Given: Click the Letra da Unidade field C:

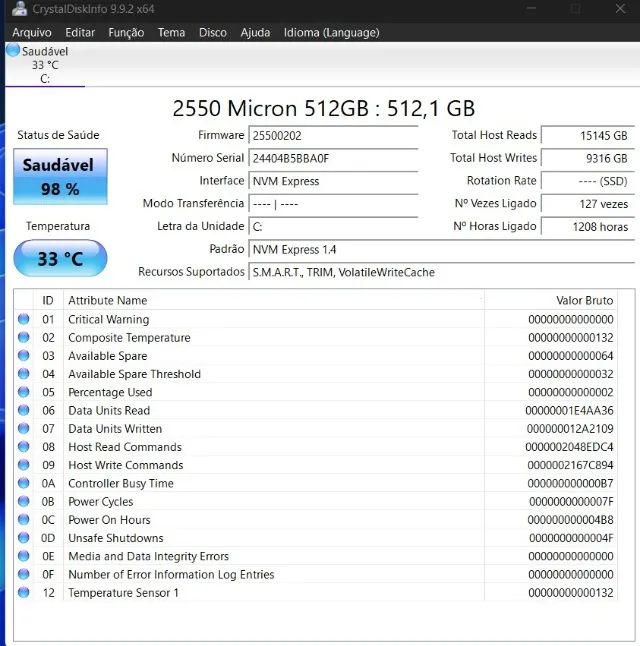Looking at the screenshot, I should click(333, 227).
